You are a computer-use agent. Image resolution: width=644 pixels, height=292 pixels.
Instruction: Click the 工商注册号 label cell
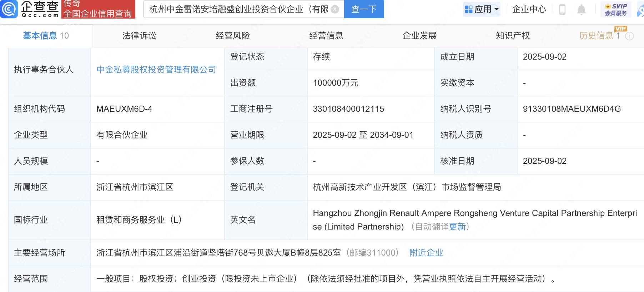click(x=266, y=109)
